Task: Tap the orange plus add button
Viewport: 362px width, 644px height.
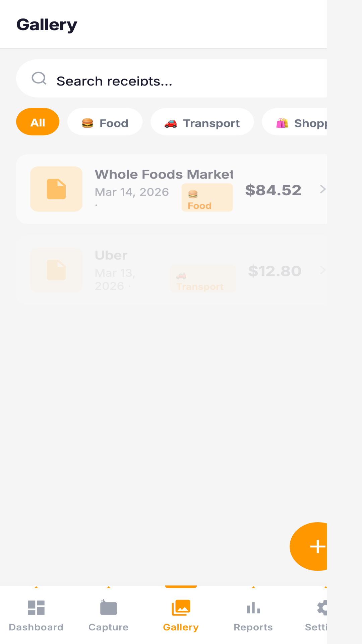Action: tap(315, 546)
